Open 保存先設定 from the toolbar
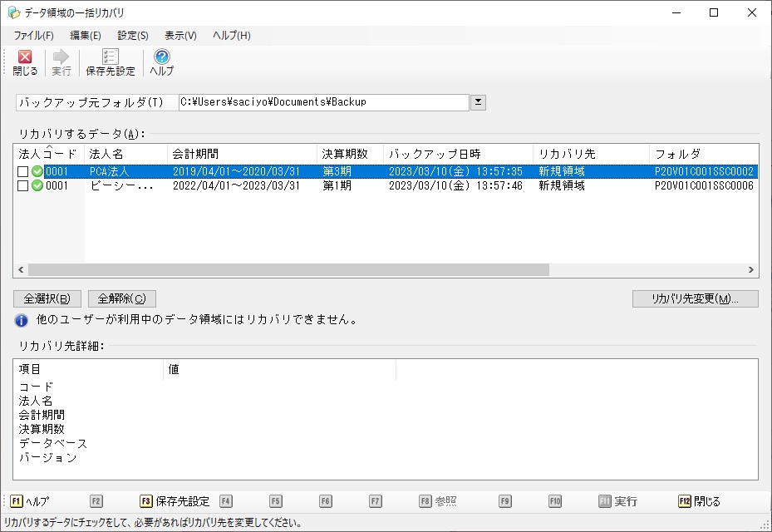This screenshot has width=772, height=532. pos(110,57)
